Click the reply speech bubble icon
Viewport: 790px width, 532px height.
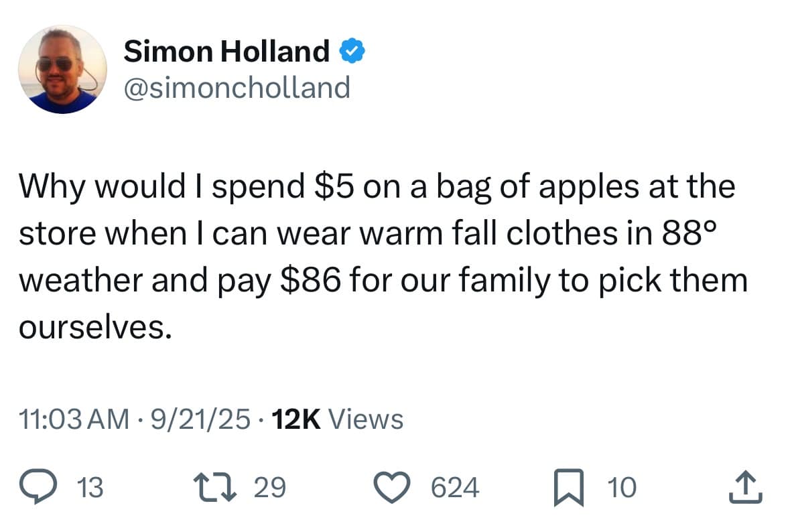(x=44, y=487)
